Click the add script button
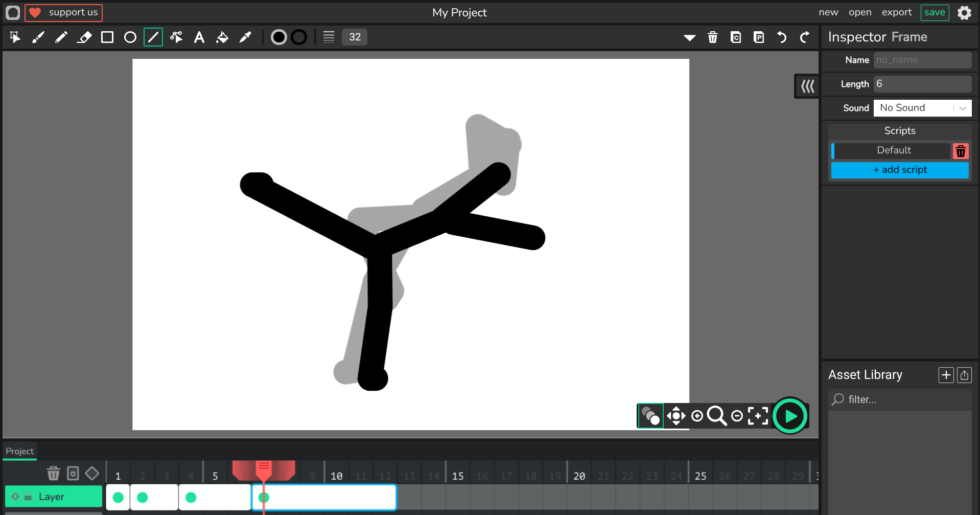This screenshot has height=515, width=980. pos(900,170)
